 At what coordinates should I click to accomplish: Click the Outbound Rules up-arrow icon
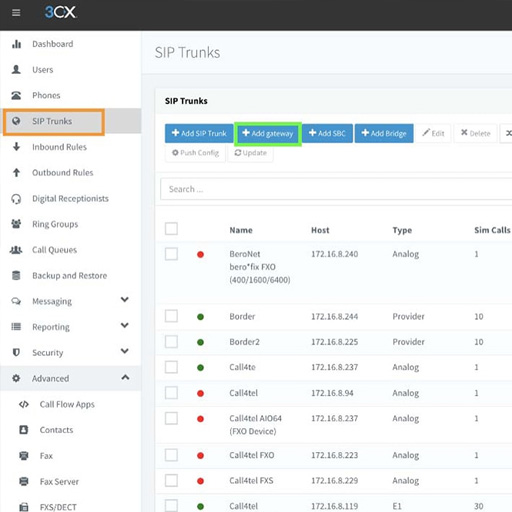[x=16, y=172]
